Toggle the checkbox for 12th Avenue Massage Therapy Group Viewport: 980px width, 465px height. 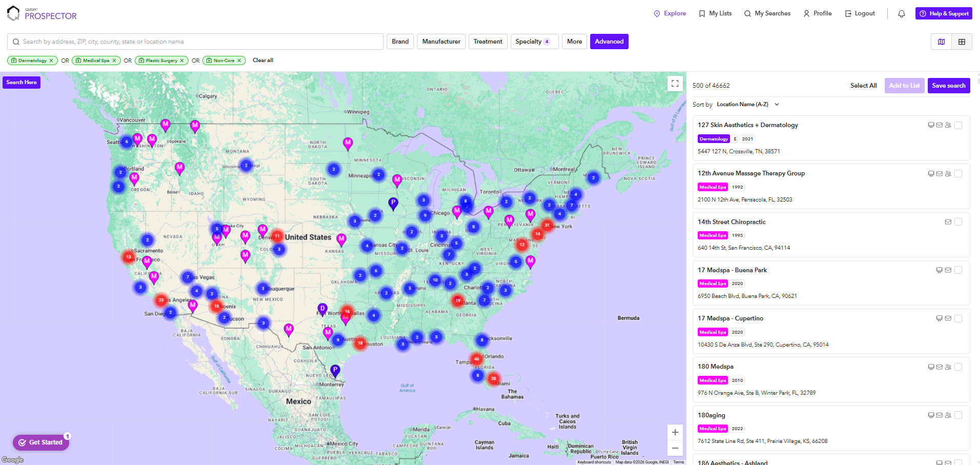pyautogui.click(x=958, y=173)
